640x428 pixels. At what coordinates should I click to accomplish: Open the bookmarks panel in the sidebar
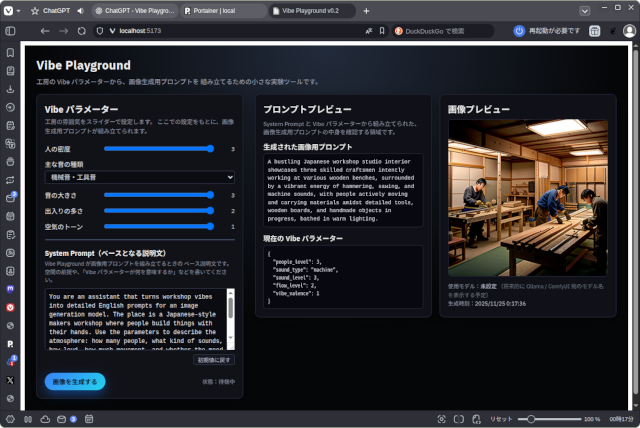(10, 52)
